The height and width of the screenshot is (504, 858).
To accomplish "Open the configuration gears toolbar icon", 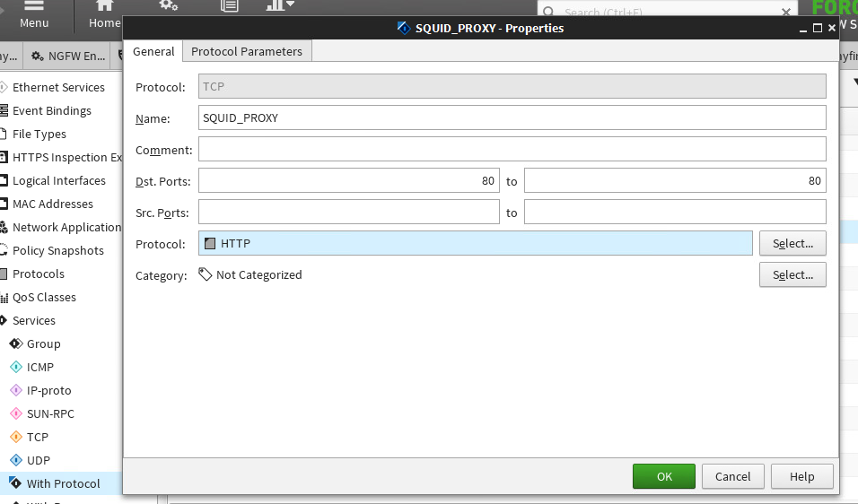I will tap(168, 5).
